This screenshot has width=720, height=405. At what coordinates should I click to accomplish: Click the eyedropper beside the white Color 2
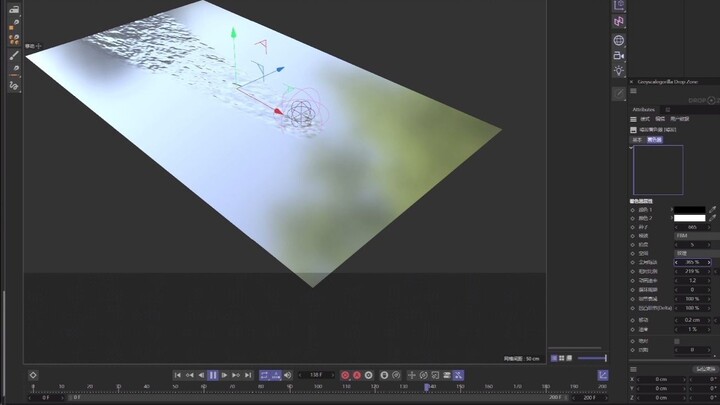point(713,218)
